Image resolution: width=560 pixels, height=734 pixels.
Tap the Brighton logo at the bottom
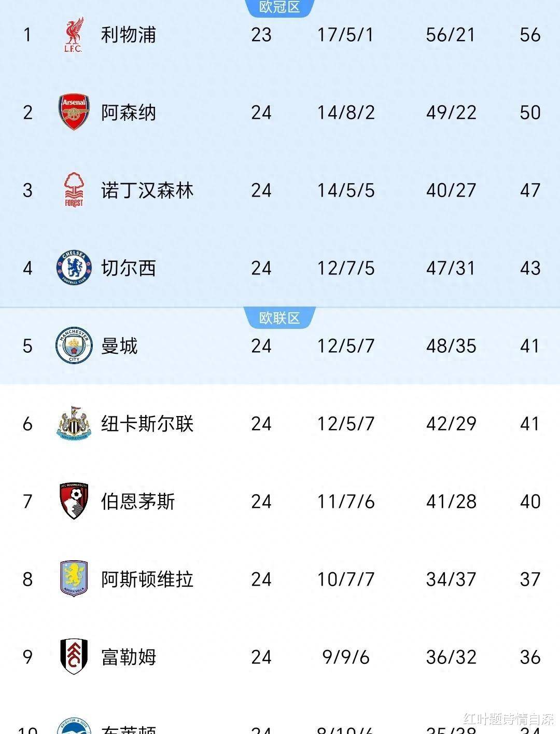(x=74, y=727)
